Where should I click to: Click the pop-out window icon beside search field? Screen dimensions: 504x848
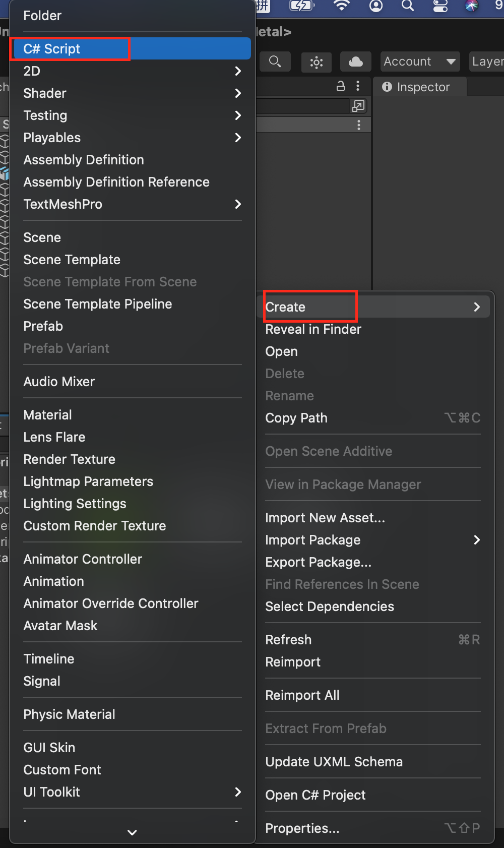point(358,106)
